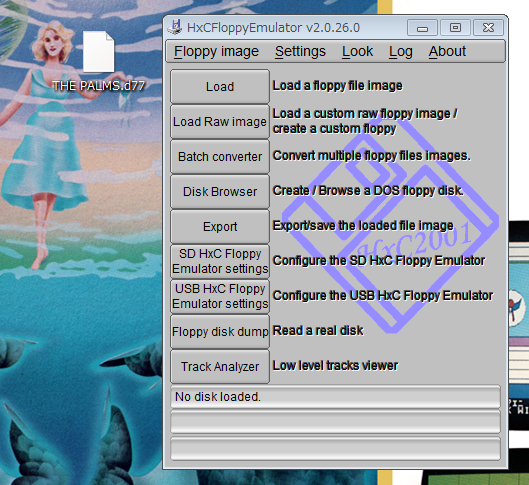Minimize the HxCFloppyEmulator window
Screen dimensions: 529x485
click(x=422, y=28)
